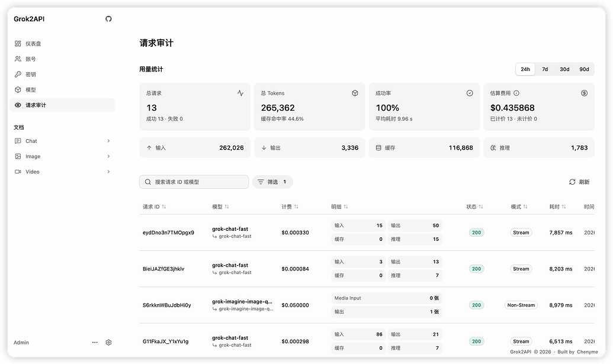Sort table by 请求 ID column
This screenshot has height=364, width=613.
click(x=155, y=207)
